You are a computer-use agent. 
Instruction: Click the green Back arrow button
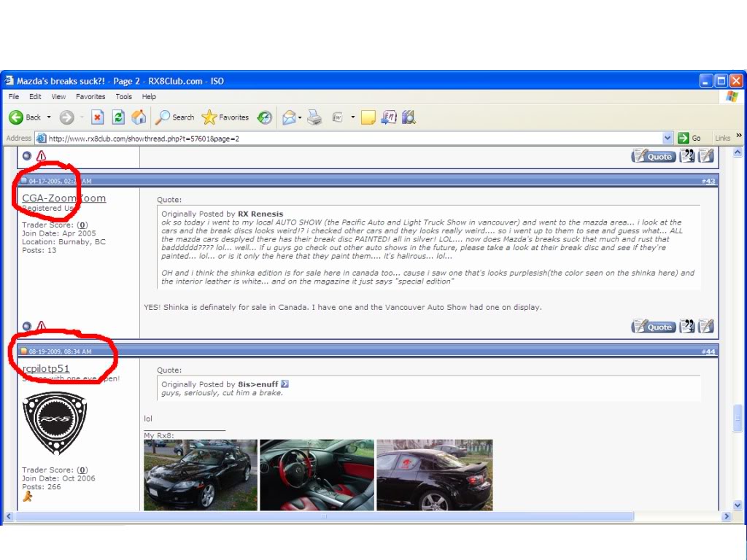click(16, 117)
